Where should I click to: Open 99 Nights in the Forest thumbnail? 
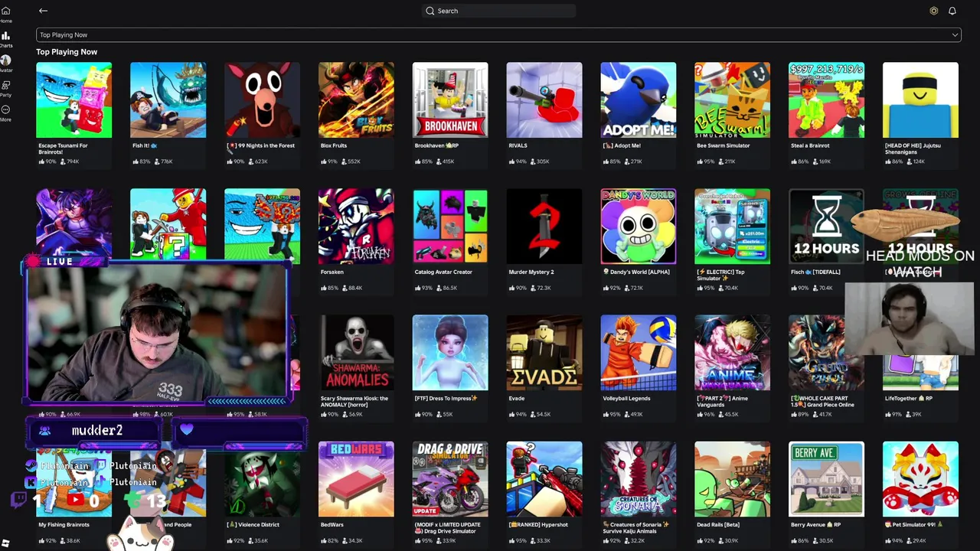coord(262,100)
